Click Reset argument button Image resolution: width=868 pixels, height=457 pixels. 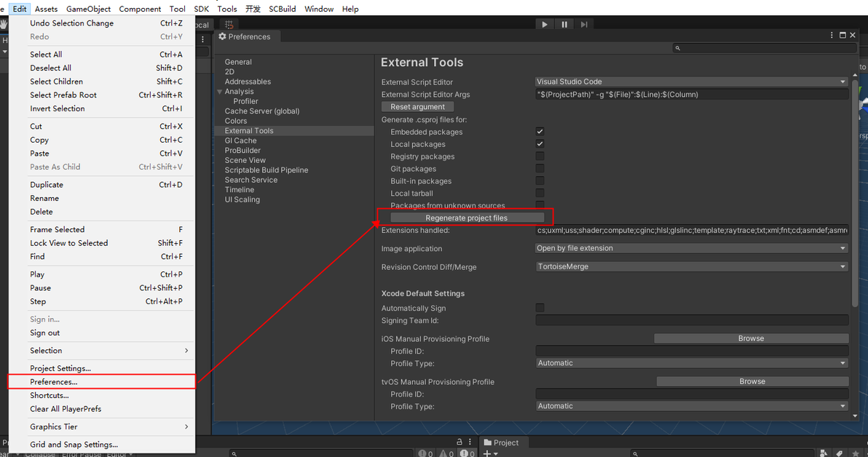[x=417, y=107]
